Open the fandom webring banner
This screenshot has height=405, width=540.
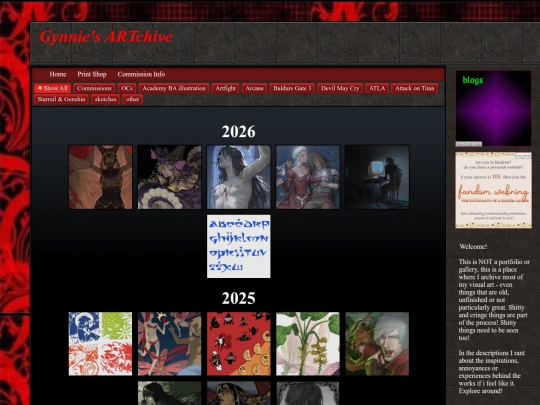(x=493, y=190)
